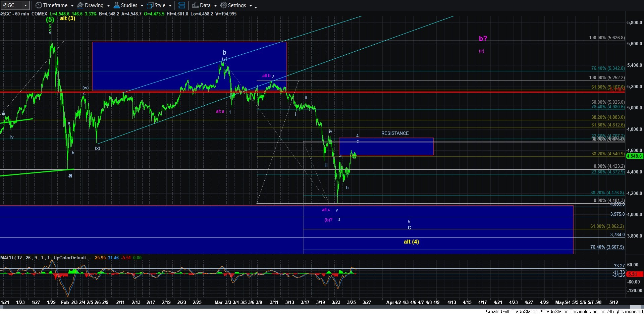The height and width of the screenshot is (314, 644).
Task: Open the Drawing dropdown arrow
Action: coord(108,6)
